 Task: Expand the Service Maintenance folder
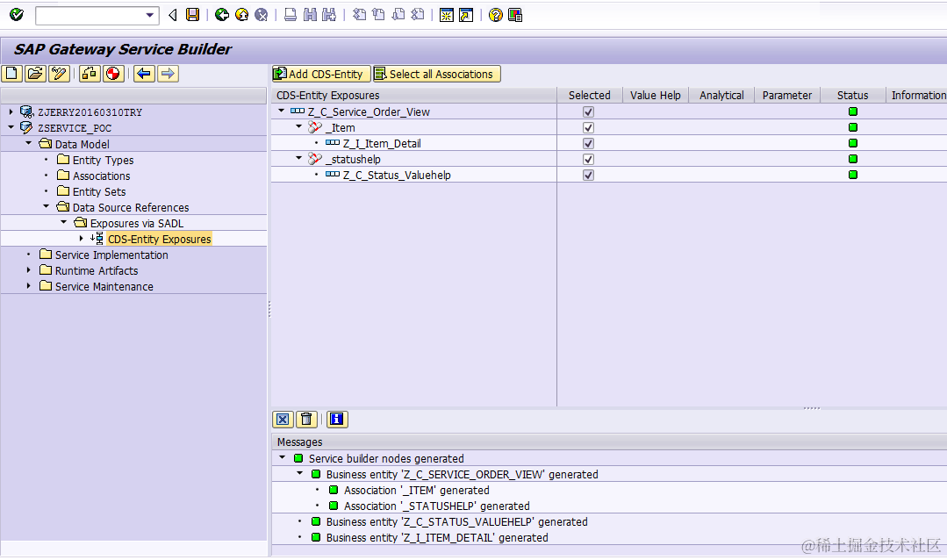coord(28,286)
